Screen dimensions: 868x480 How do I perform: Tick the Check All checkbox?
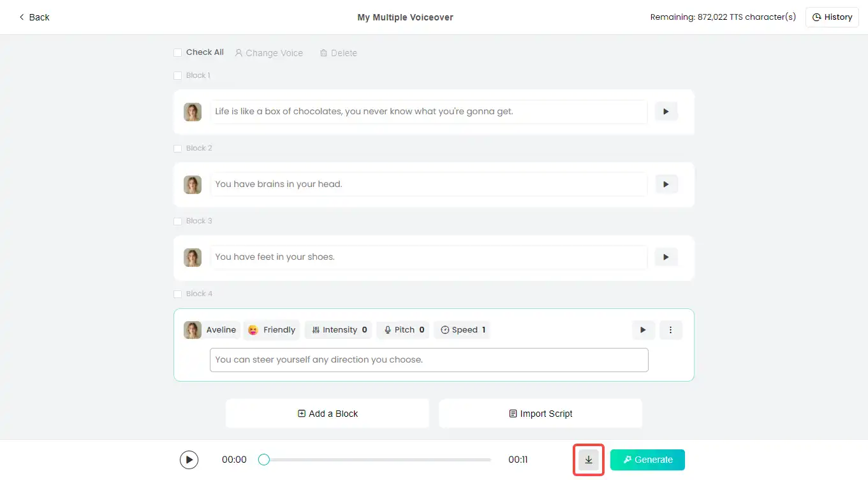(178, 53)
